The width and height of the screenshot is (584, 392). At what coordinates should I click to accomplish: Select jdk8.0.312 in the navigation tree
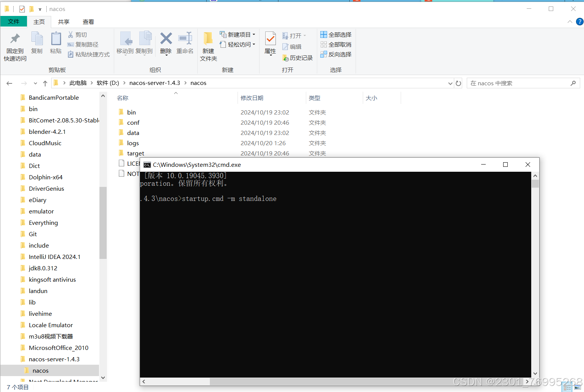point(43,268)
